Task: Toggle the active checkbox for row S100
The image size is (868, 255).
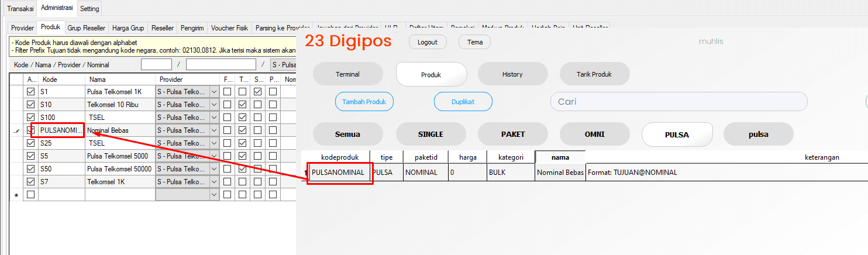Action: (x=31, y=118)
